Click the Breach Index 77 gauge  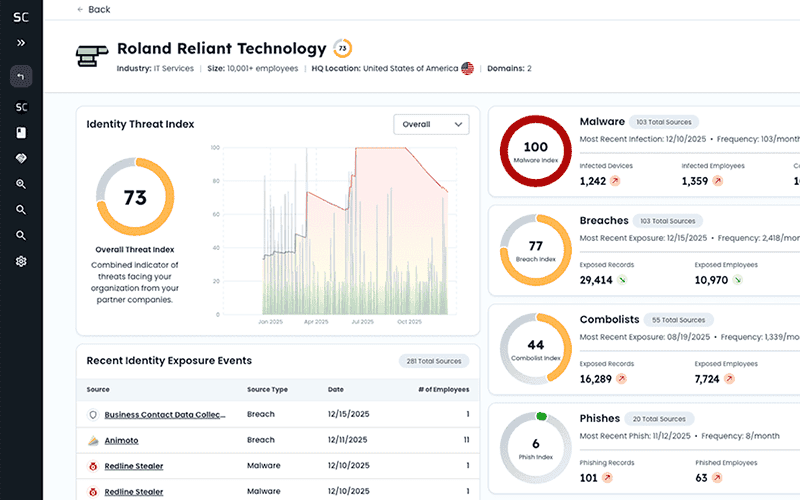[x=536, y=250]
